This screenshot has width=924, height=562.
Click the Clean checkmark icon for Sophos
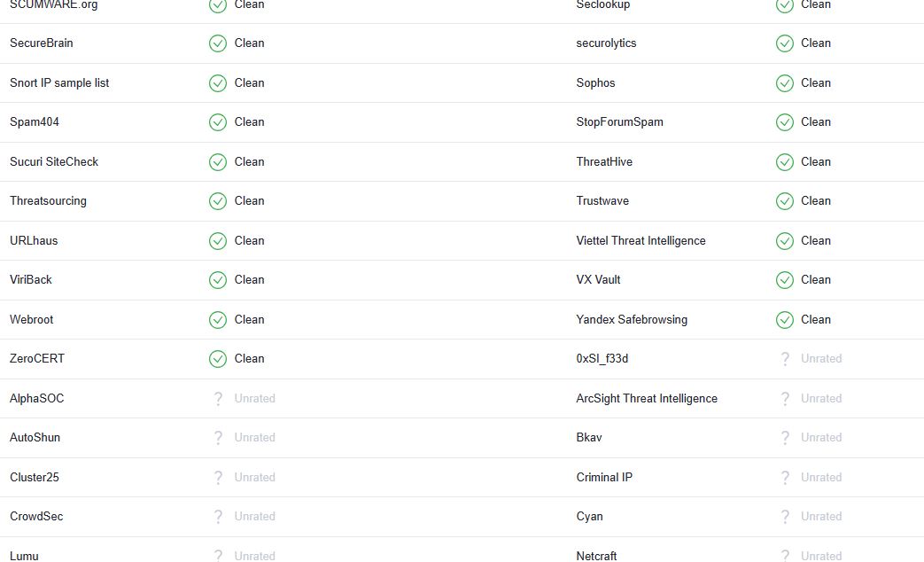tap(784, 83)
